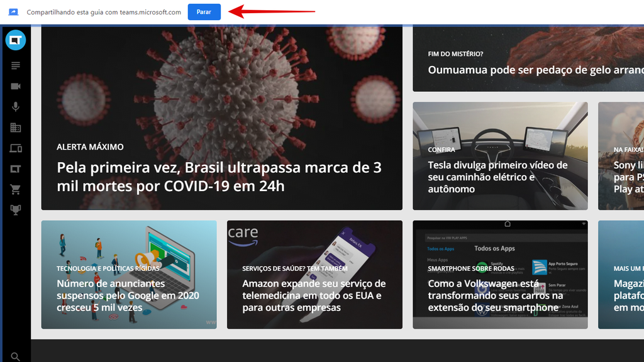This screenshot has width=644, height=362.
Task: Click SERVIÇOS DE SAÚDE? TEM TAMBÉM label
Action: (295, 268)
